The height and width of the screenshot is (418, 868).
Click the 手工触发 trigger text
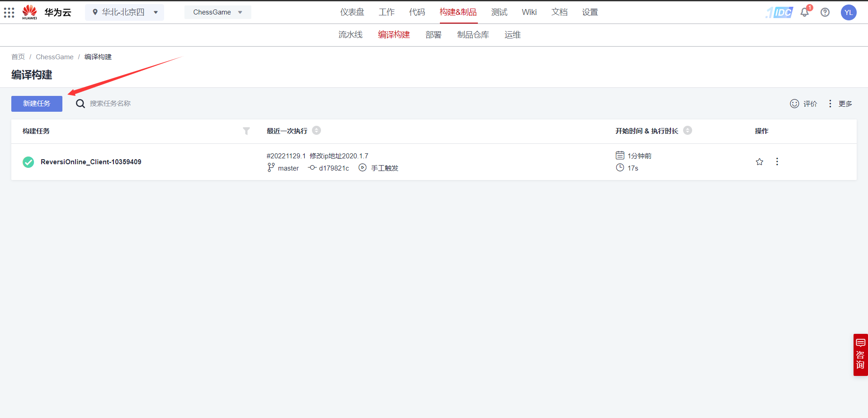pos(385,168)
